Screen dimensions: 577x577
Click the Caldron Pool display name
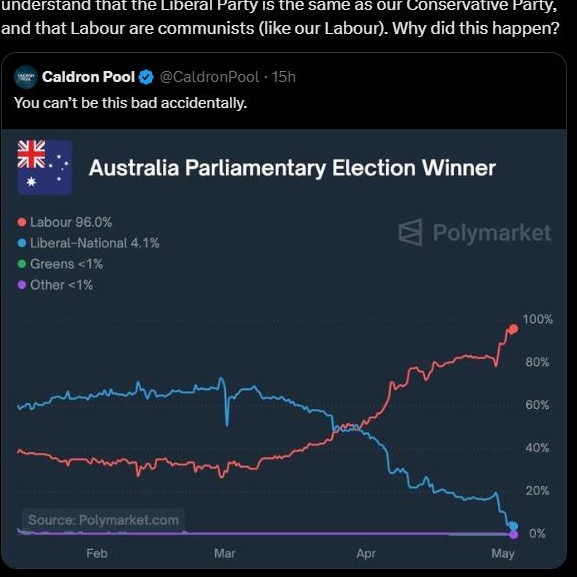coord(88,77)
